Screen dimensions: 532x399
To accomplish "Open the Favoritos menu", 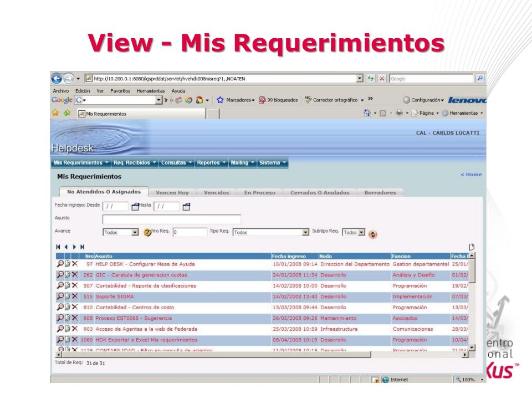I will click(120, 91).
